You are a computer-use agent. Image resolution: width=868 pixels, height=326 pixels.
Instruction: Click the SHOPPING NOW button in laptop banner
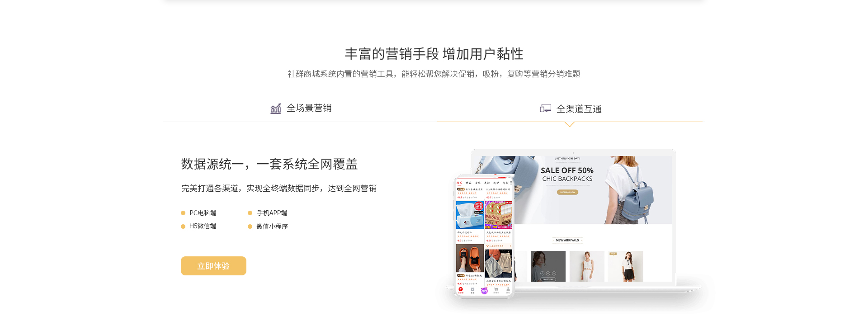(567, 192)
